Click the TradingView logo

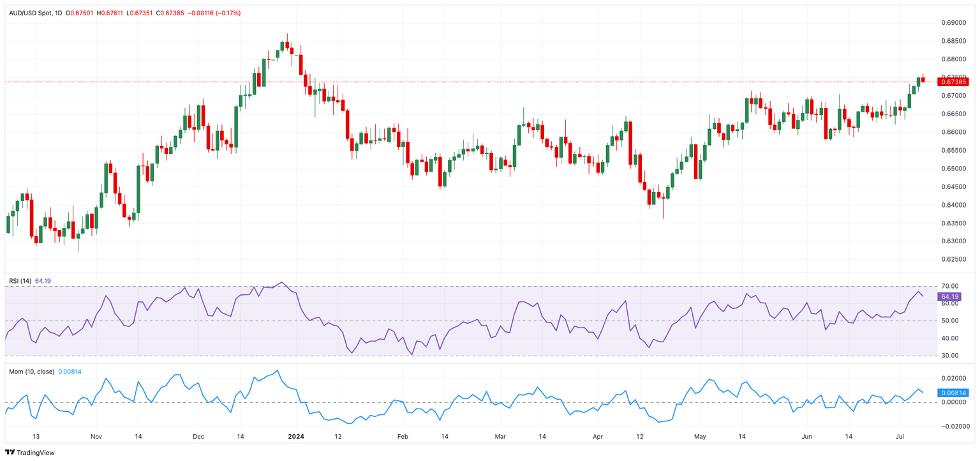pyautogui.click(x=30, y=453)
